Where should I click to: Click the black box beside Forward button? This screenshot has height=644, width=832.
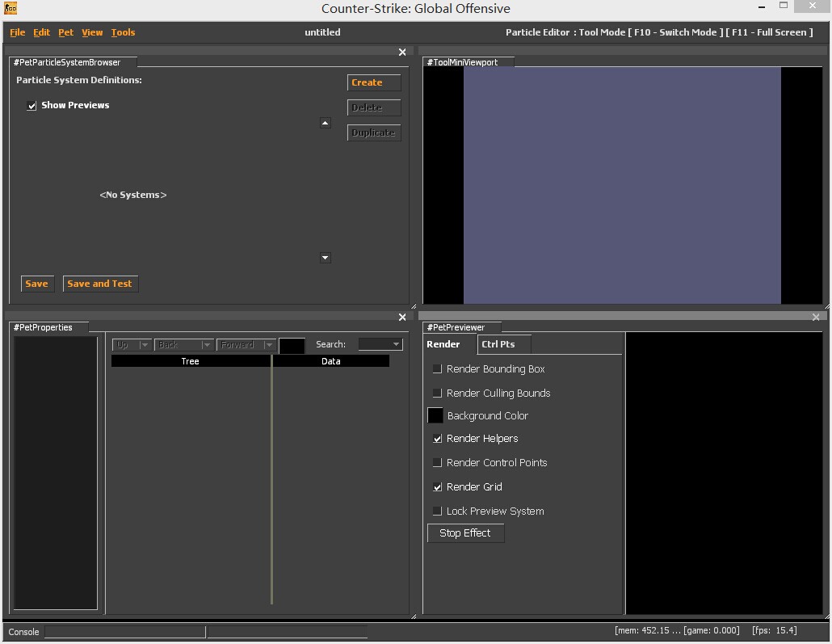click(292, 346)
